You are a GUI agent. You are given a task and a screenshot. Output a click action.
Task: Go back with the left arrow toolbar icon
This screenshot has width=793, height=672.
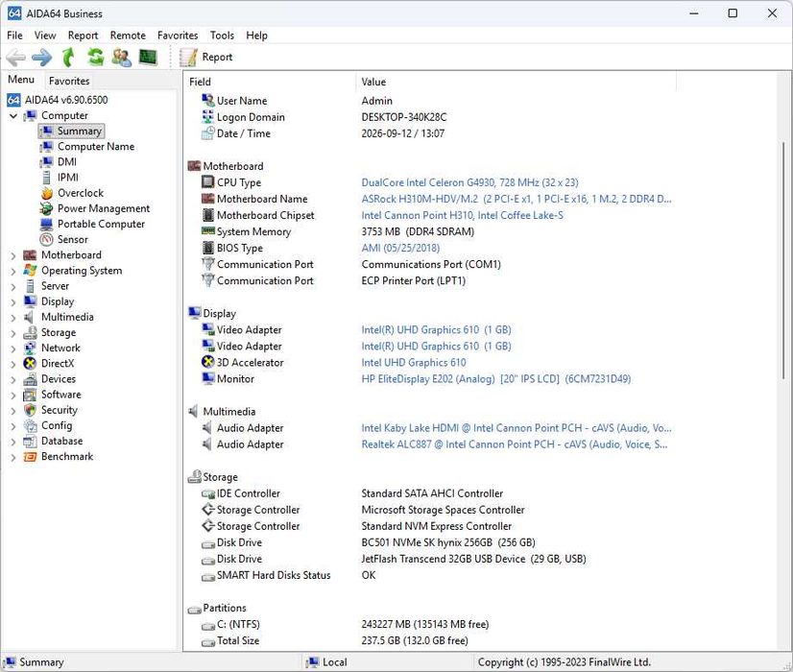[x=15, y=58]
